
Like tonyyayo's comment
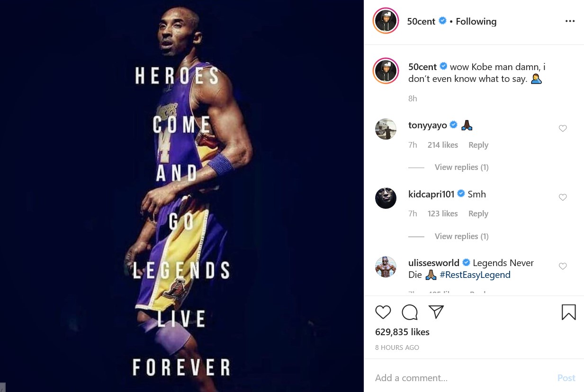coord(563,128)
